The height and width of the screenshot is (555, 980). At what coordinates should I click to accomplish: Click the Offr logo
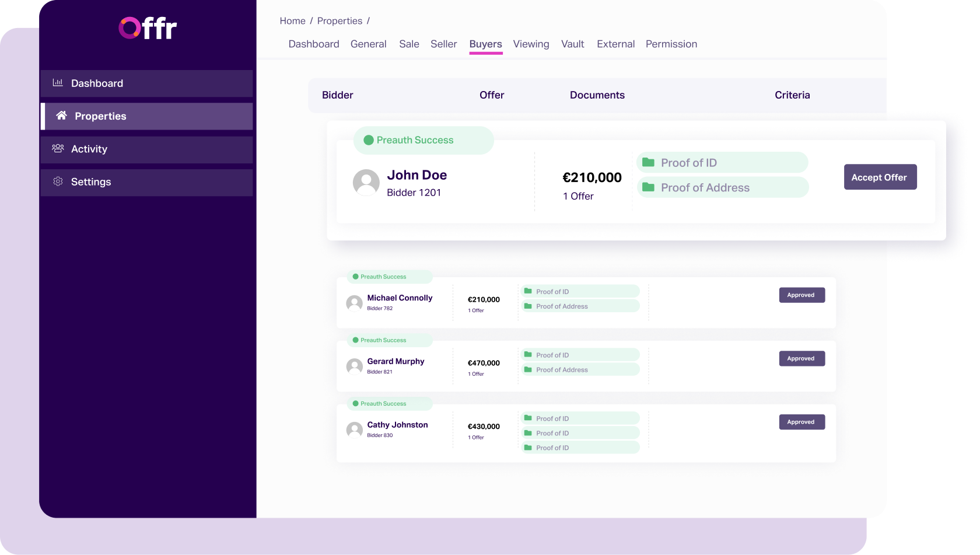pyautogui.click(x=146, y=27)
